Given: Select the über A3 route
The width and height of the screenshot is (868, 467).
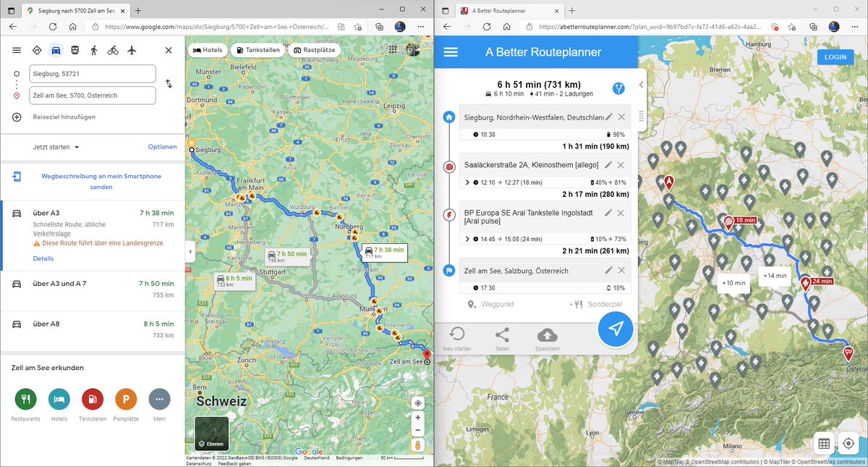Looking at the screenshot, I should pyautogui.click(x=93, y=236).
